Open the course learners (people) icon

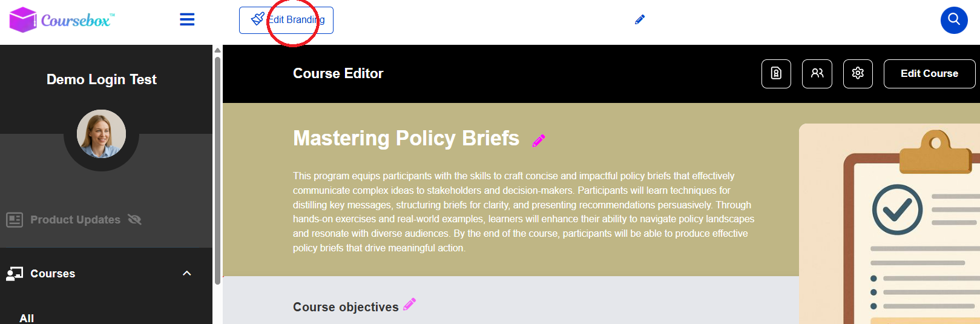[x=817, y=74]
